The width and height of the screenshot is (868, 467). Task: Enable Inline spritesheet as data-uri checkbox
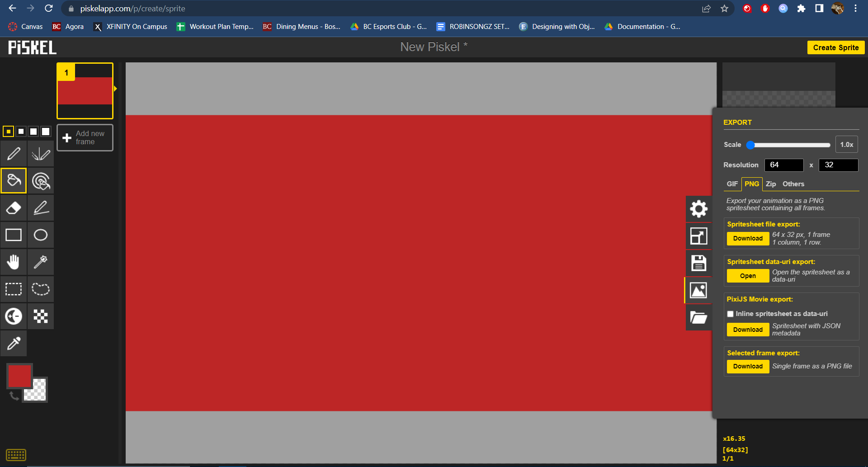tap(730, 314)
